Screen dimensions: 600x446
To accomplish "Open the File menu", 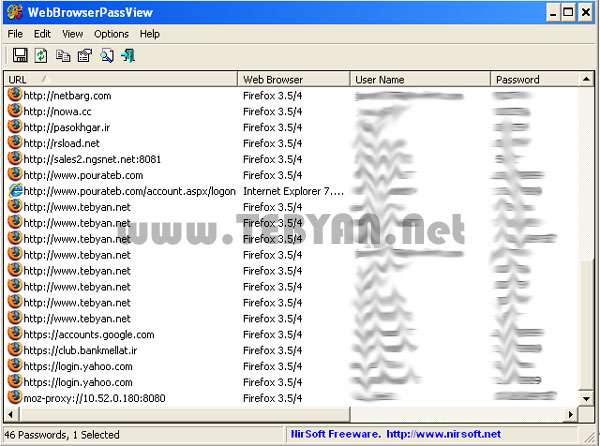I will [15, 34].
